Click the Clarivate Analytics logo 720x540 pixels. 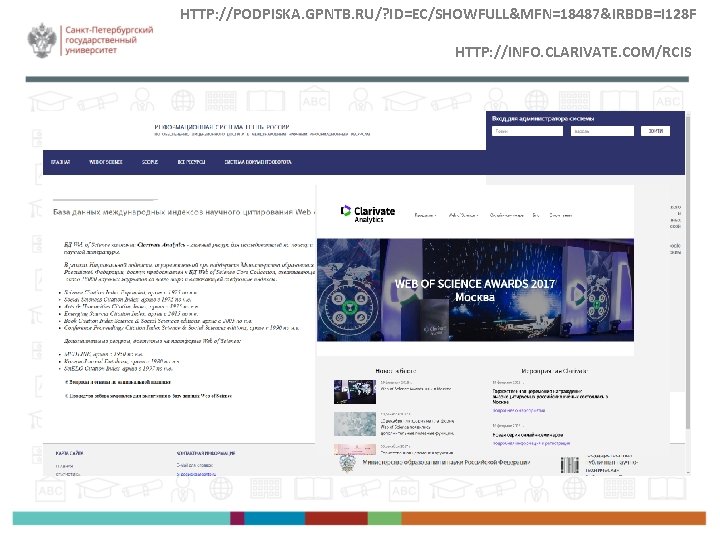tap(368, 214)
